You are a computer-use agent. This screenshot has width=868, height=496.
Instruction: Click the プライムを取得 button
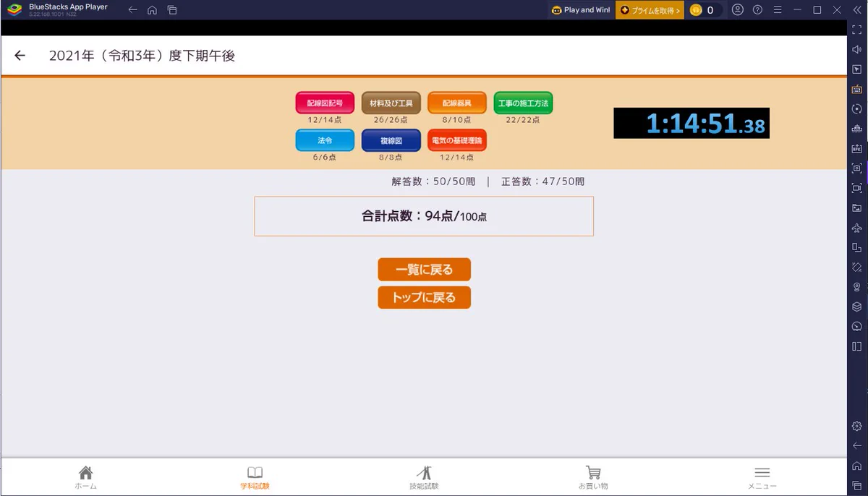point(650,10)
